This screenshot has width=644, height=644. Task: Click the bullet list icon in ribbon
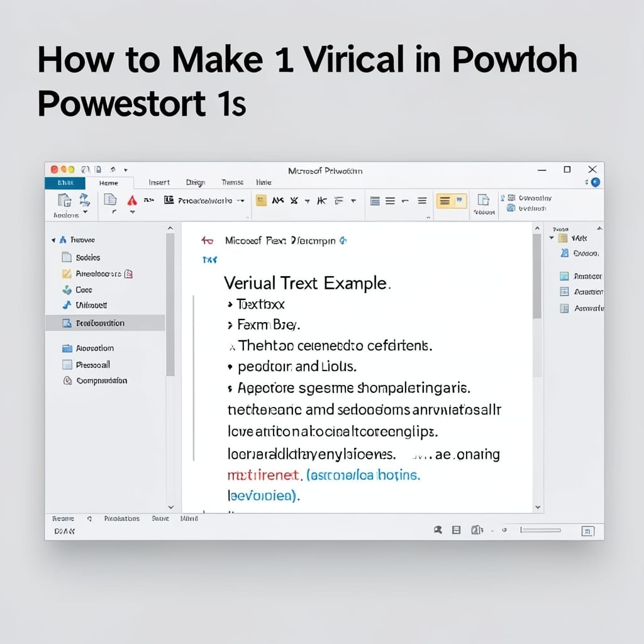339,201
